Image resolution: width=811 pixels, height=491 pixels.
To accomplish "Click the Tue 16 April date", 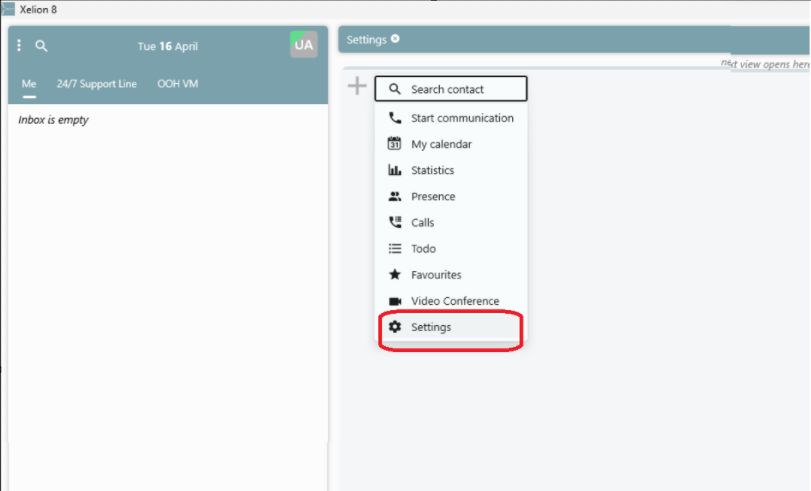I will point(168,46).
